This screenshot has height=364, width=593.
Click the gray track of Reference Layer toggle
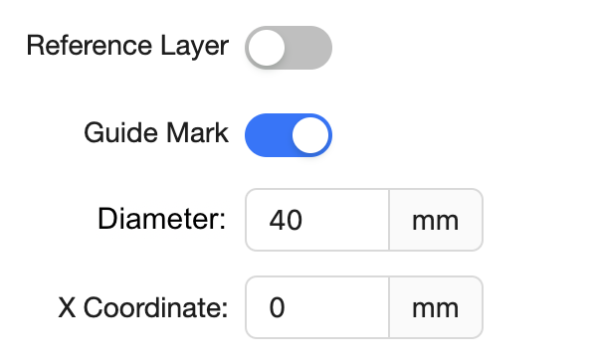[308, 48]
